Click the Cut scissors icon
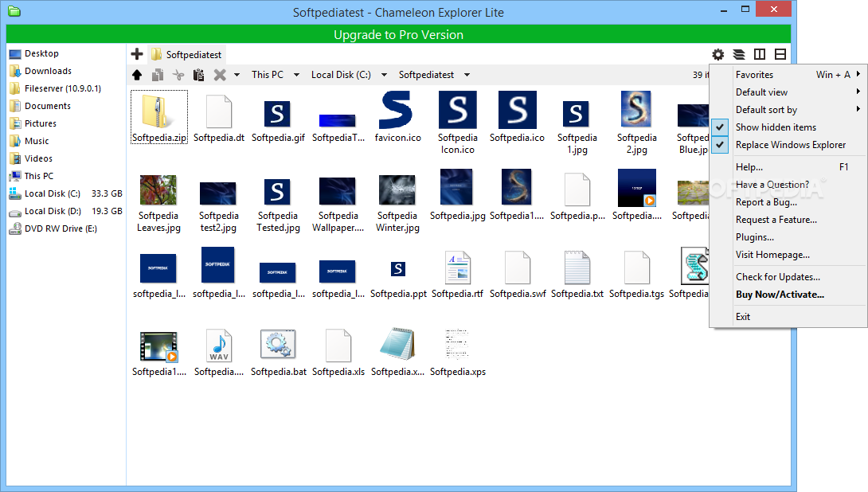The image size is (868, 492). (178, 75)
